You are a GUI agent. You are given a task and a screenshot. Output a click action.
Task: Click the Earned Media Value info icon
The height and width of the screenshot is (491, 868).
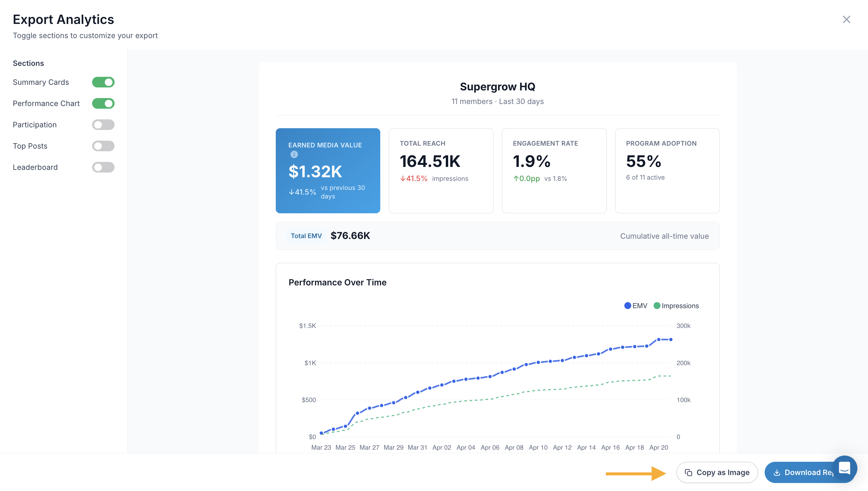pyautogui.click(x=294, y=155)
